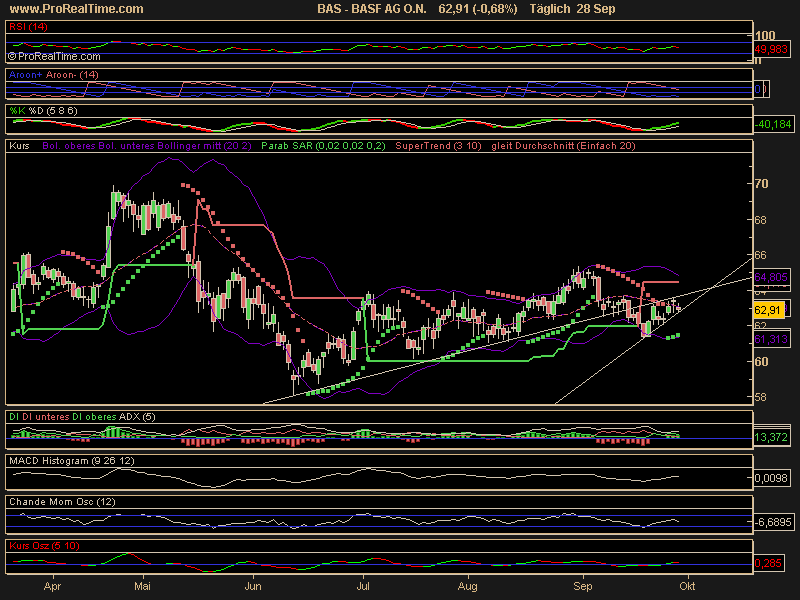Select the DI ADX (5) indicator label
Viewport: 800px width, 600px height.
coord(82,416)
